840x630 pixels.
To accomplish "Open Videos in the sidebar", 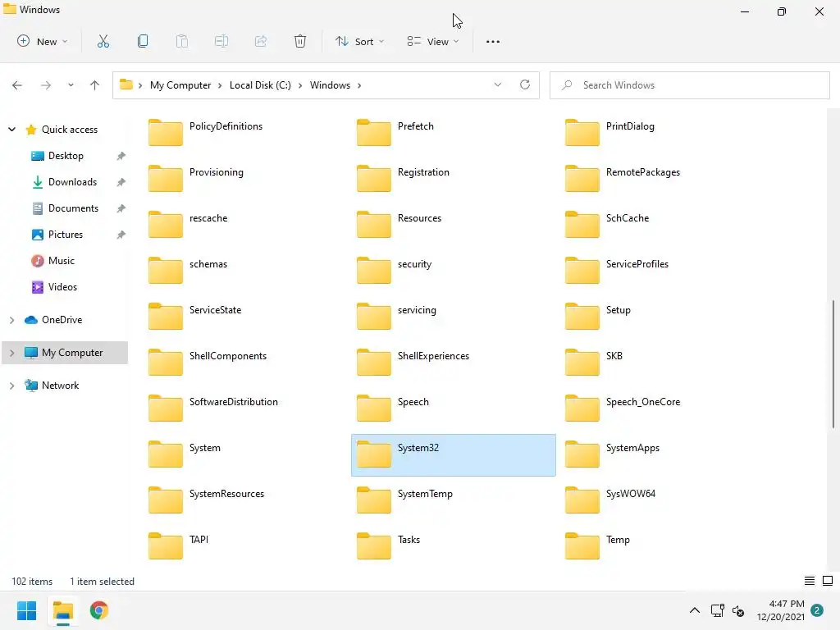I will coord(62,286).
